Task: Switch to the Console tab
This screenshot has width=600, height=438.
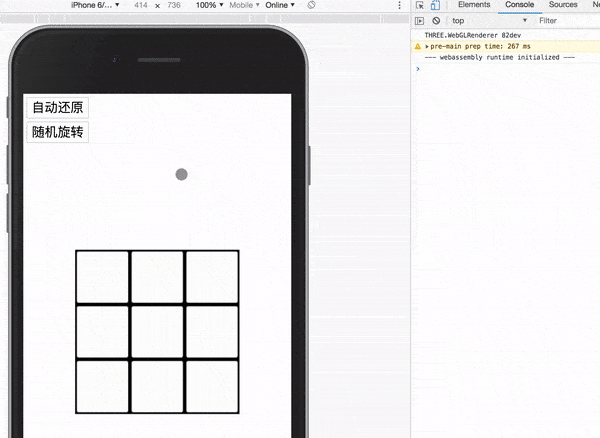Action: 519,5
